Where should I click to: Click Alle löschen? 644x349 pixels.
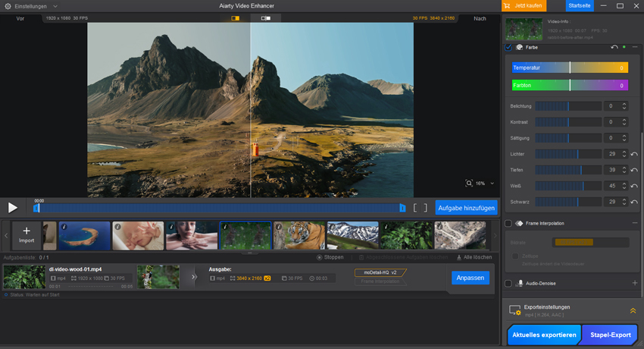474,257
